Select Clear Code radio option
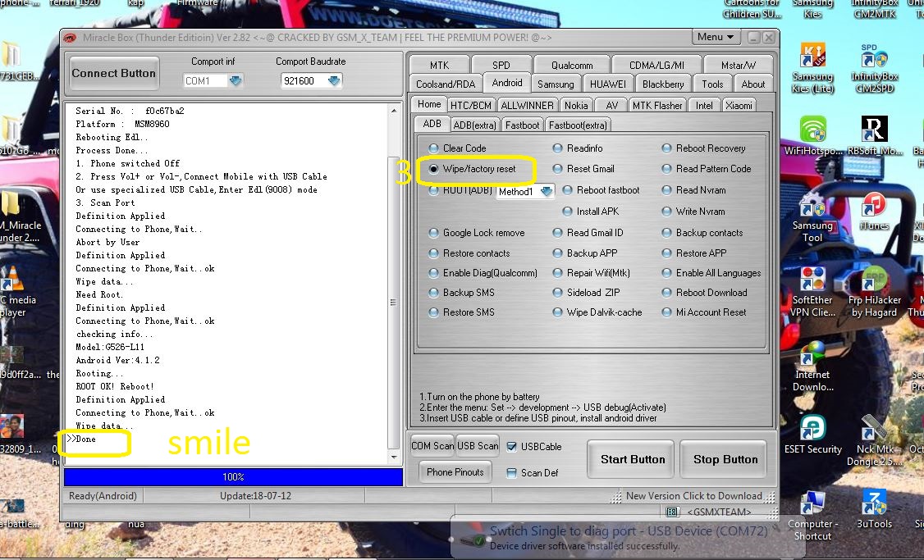This screenshot has height=560, width=924. [x=434, y=148]
